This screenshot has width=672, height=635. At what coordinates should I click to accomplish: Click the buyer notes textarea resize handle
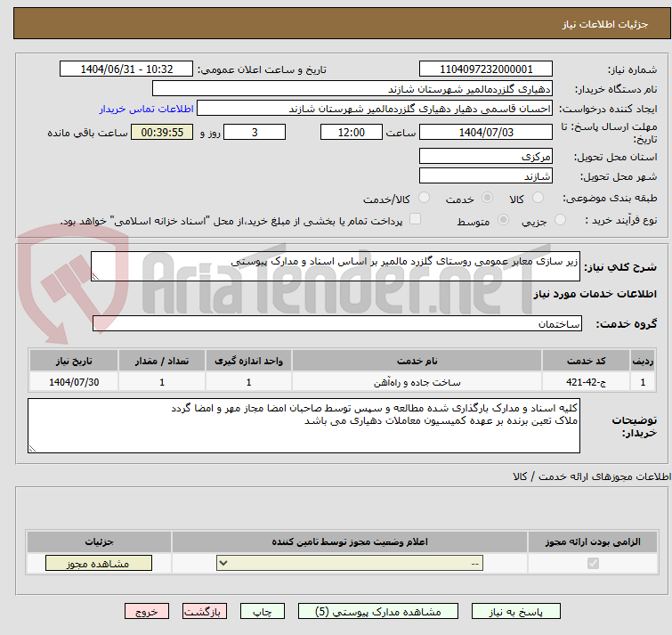32,449
